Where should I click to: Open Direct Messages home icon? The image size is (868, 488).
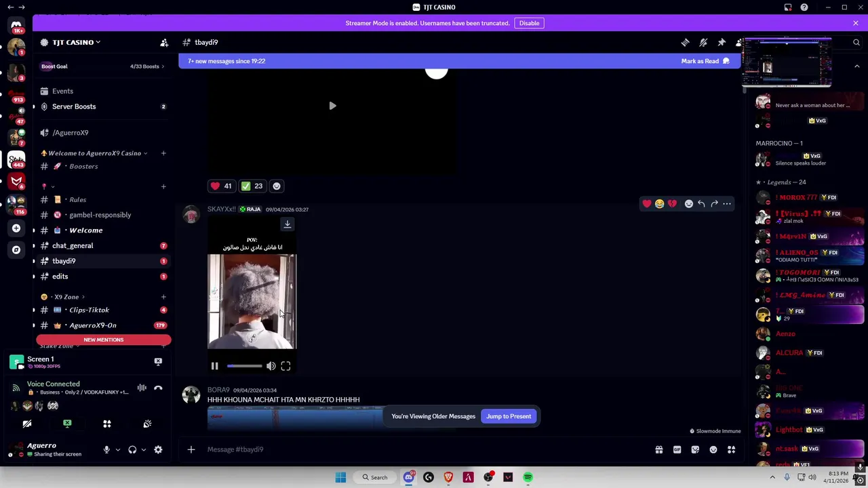(x=16, y=26)
